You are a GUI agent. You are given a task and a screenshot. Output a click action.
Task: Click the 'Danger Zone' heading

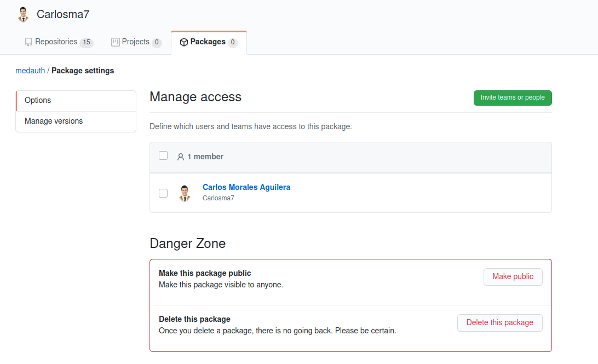(x=188, y=244)
